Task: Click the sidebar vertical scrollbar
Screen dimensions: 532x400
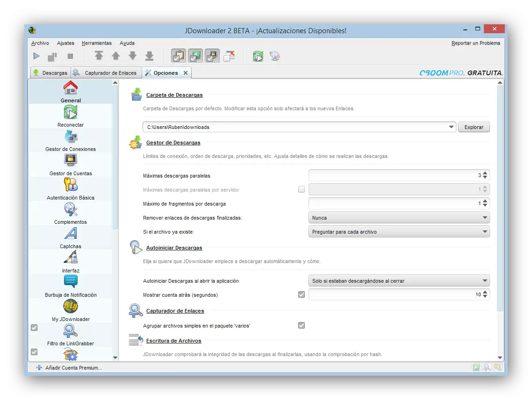Action: 115,157
